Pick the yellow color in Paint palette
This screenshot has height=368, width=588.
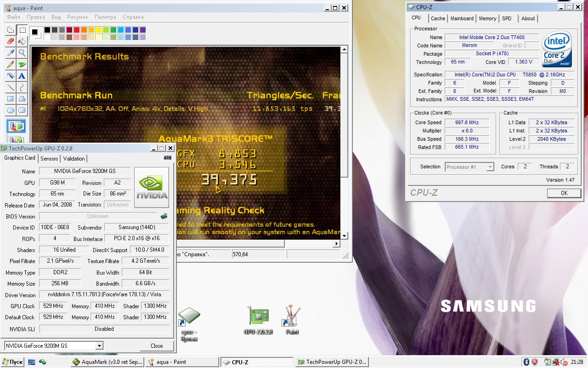(x=99, y=30)
